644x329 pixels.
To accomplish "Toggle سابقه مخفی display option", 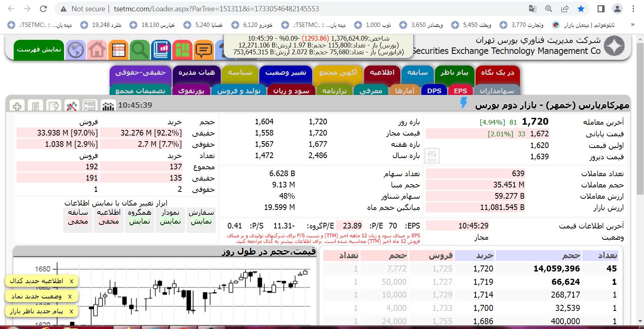I will tap(78, 220).
